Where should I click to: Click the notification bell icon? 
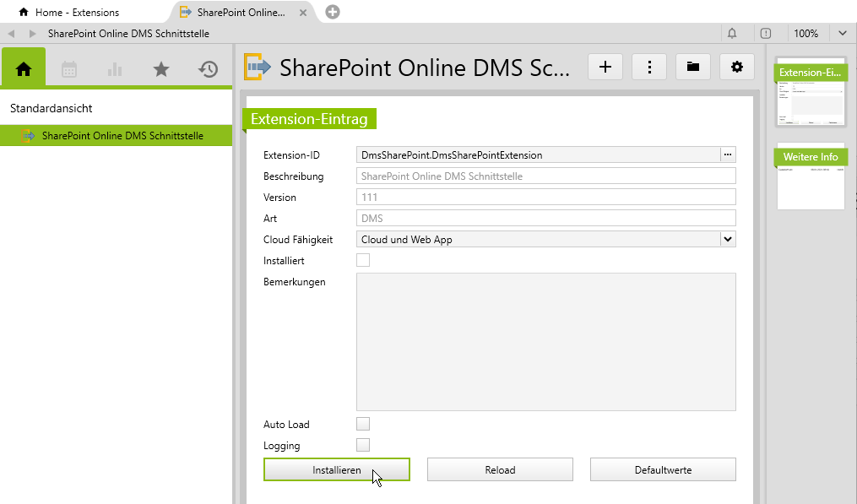click(732, 33)
